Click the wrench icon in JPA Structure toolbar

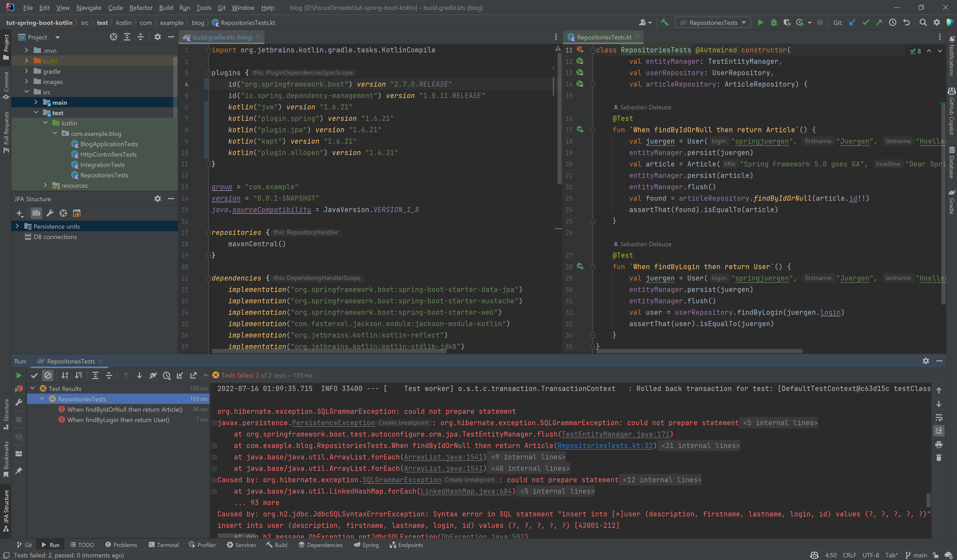[x=50, y=213]
